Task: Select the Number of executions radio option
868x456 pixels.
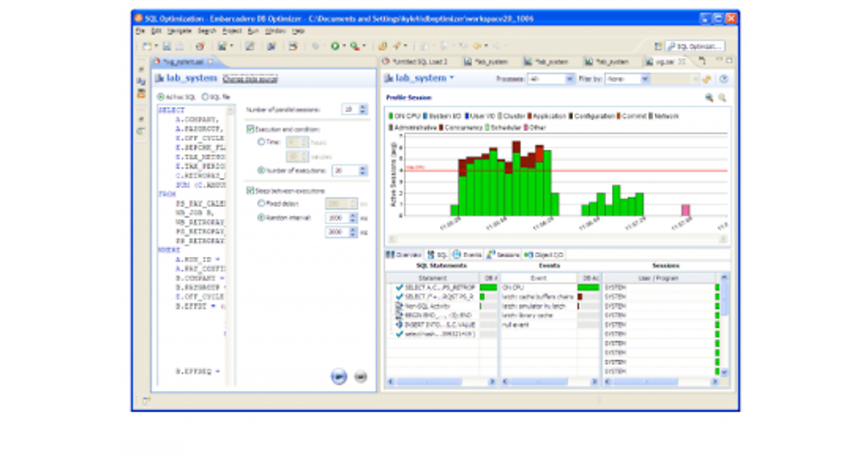Action: (261, 170)
